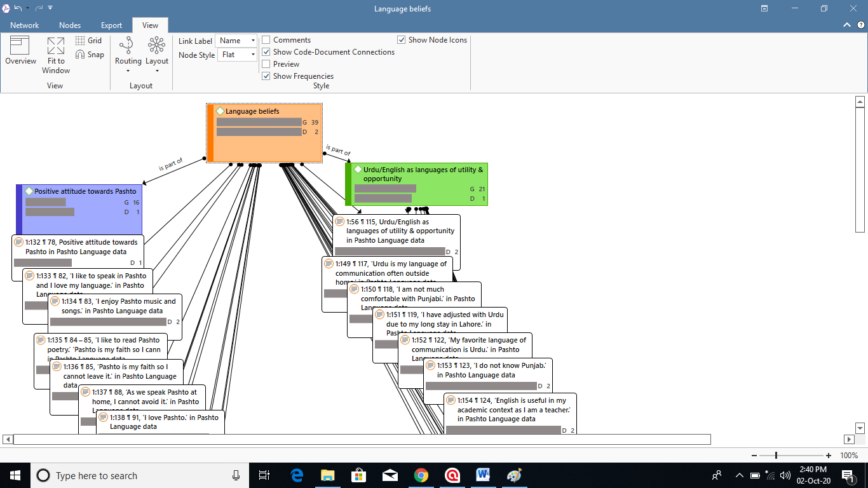Open the Microsoft Store taskbar icon
Image resolution: width=868 pixels, height=488 pixels.
(x=358, y=475)
